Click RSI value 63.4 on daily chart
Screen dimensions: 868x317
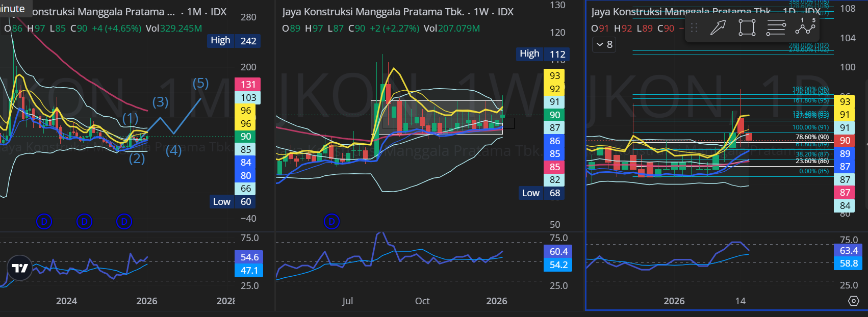[x=848, y=251]
